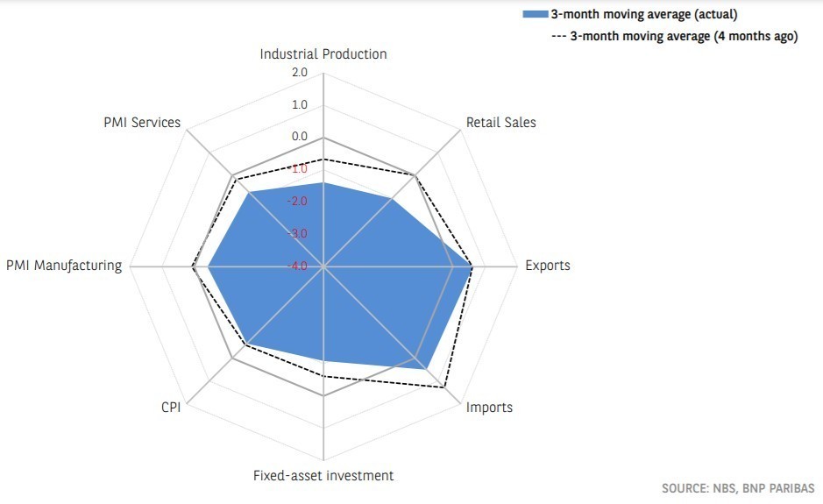Click the blue legend color swatch

pyautogui.click(x=535, y=14)
